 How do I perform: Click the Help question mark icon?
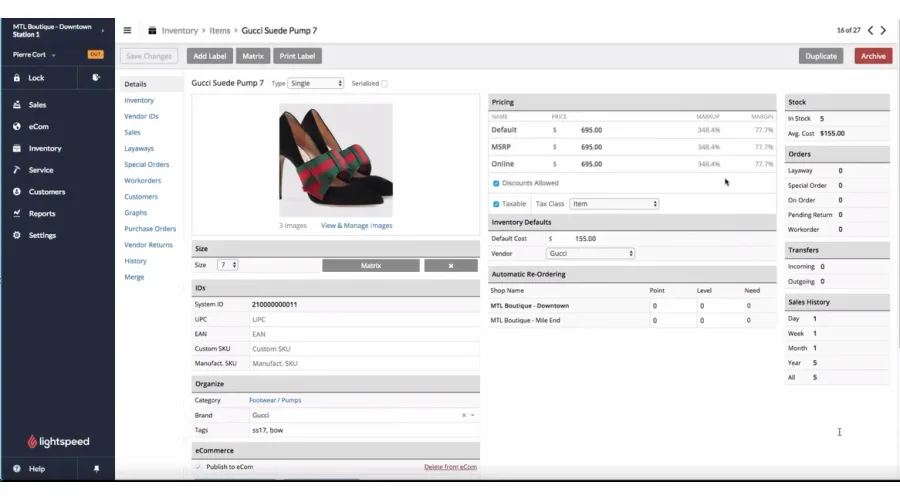point(17,468)
